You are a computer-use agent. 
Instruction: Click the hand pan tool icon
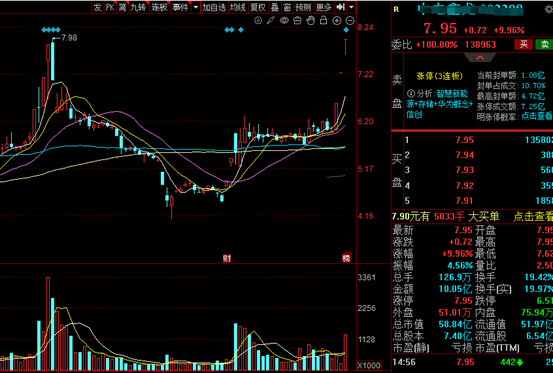310,20
